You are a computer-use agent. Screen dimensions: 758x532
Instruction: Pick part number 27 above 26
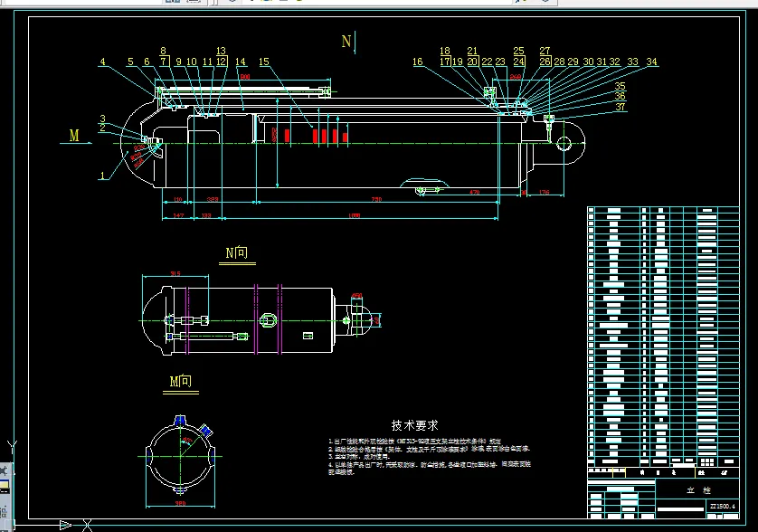[545, 51]
